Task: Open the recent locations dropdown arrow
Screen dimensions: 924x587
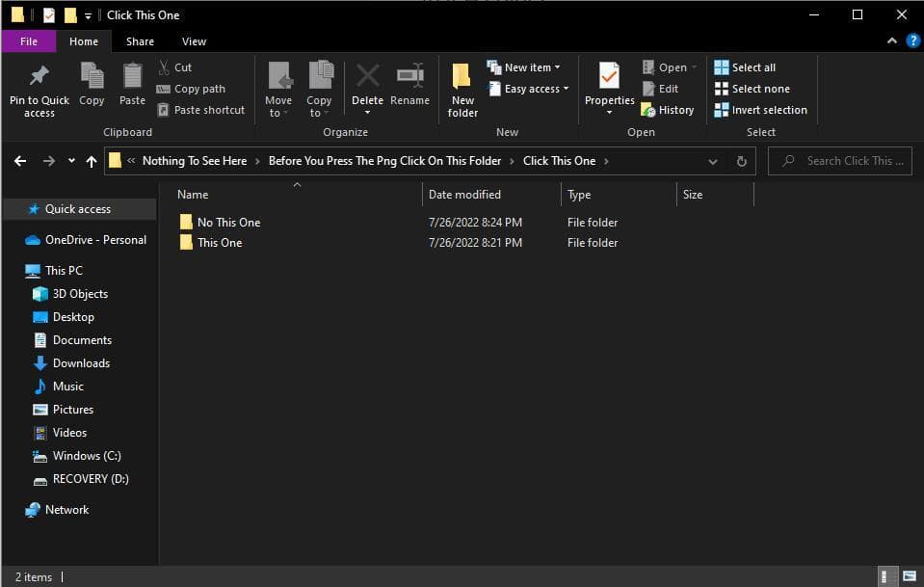Action: [x=71, y=160]
